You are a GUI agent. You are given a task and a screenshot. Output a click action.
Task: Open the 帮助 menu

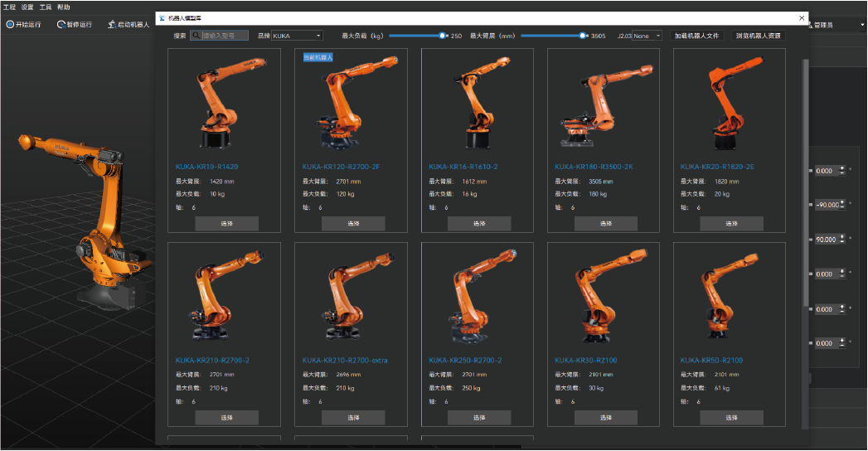point(64,7)
